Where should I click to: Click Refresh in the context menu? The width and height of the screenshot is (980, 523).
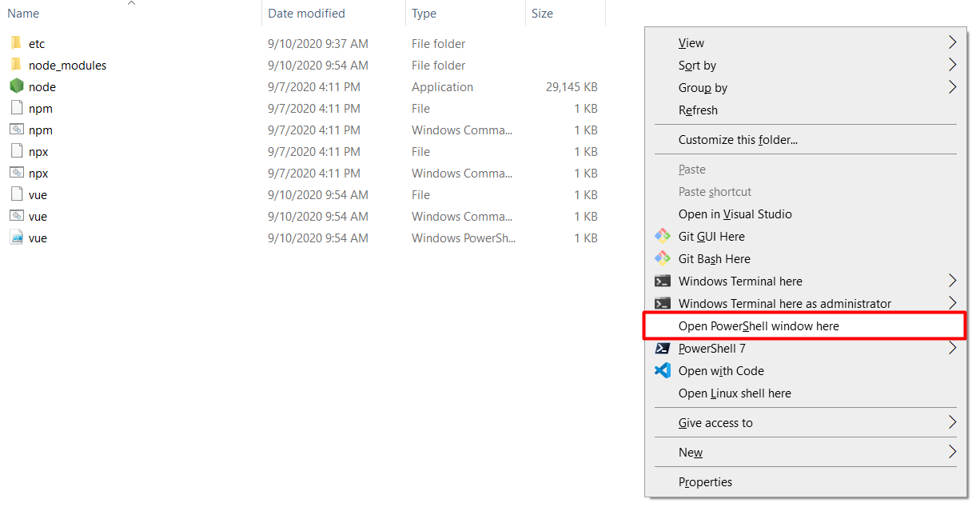tap(698, 110)
